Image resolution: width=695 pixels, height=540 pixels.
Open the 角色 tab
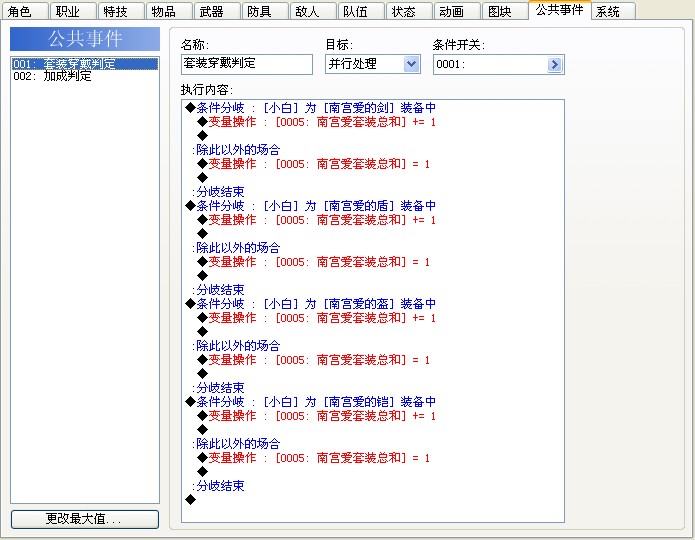(25, 11)
